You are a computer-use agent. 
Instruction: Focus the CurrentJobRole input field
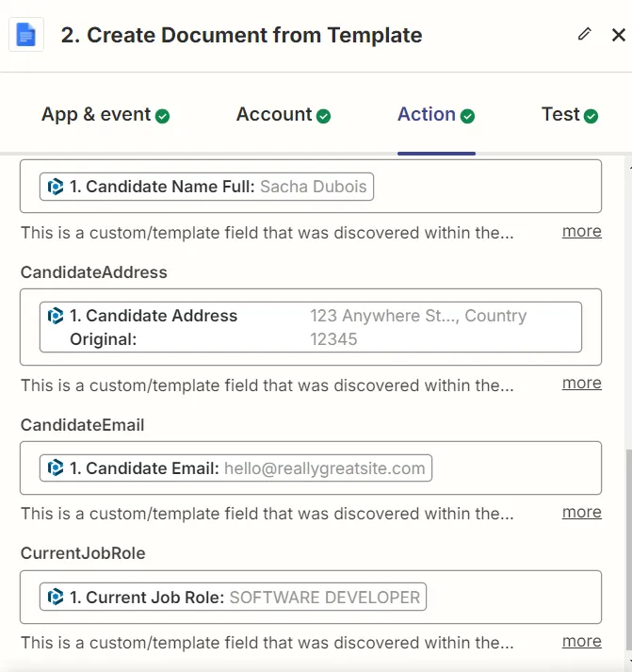[311, 597]
